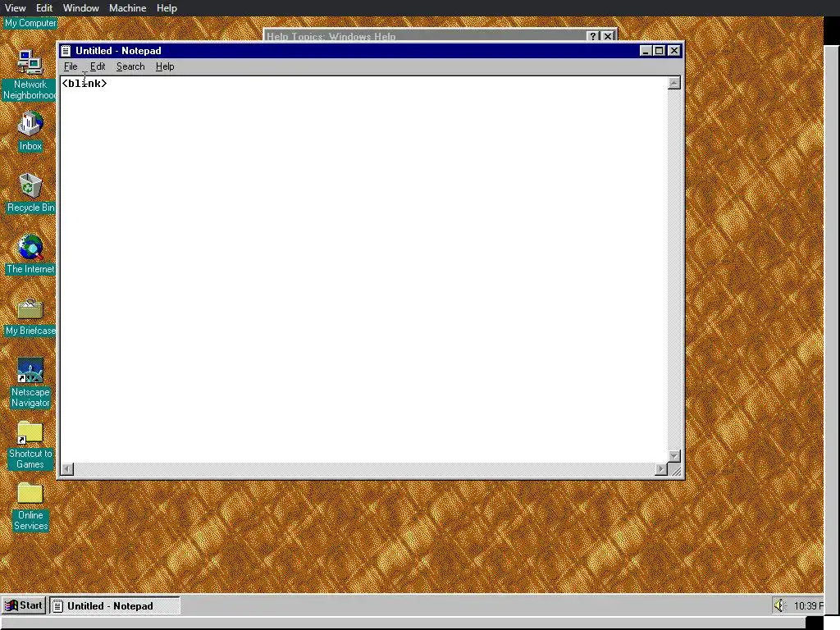Open Notepad's Search menu
This screenshot has width=840, height=630.
[x=130, y=66]
